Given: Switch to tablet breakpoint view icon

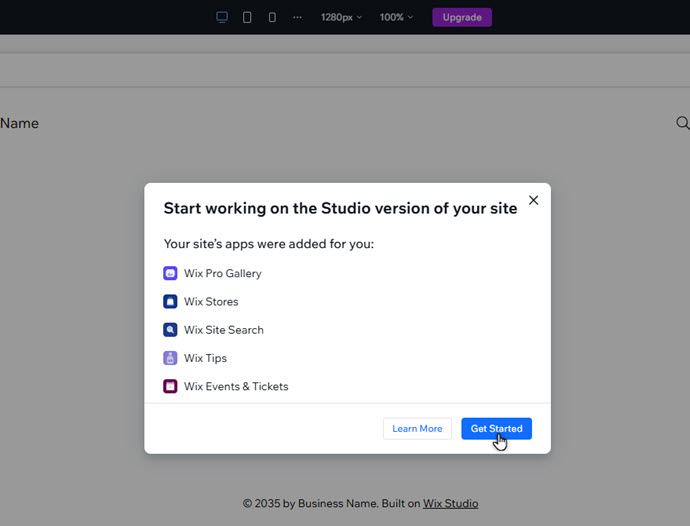Looking at the screenshot, I should 247,17.
